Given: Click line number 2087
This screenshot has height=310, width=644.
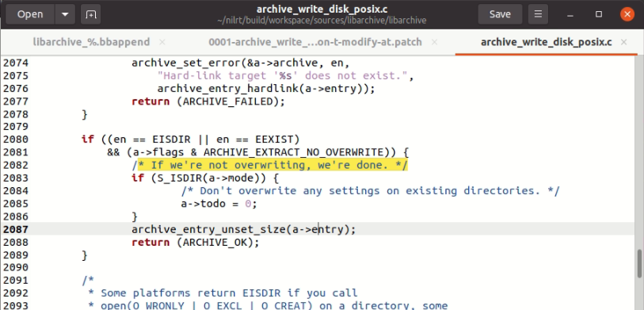Looking at the screenshot, I should point(16,229).
